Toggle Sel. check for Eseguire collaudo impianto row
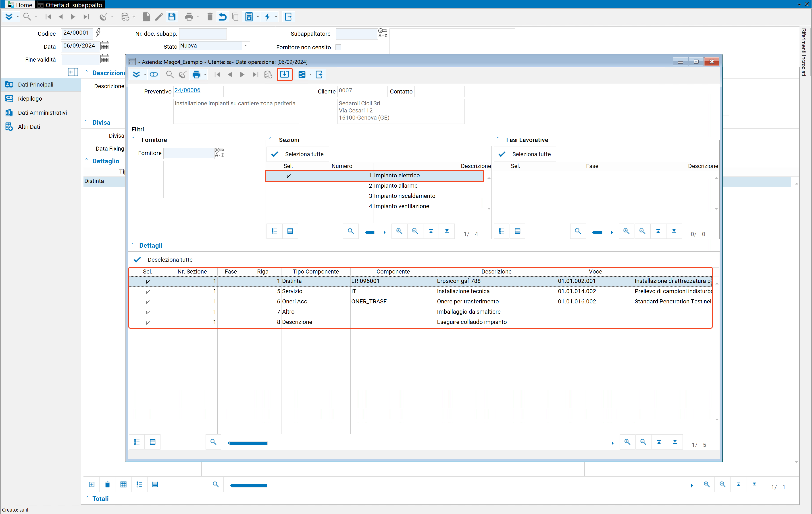 click(148, 322)
